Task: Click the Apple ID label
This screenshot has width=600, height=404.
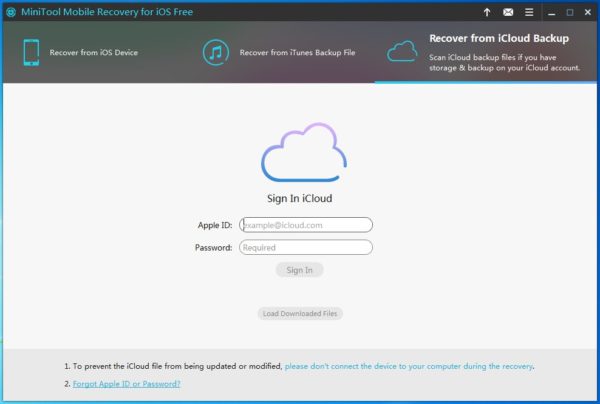Action: point(215,225)
